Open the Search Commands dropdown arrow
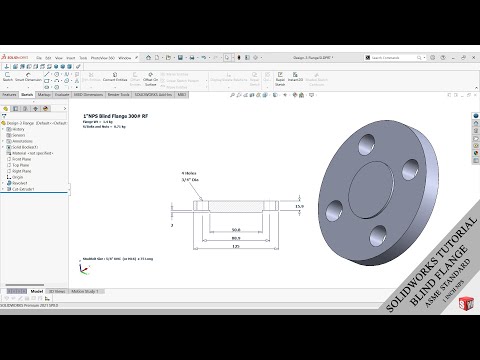The image size is (480, 360). (424, 58)
